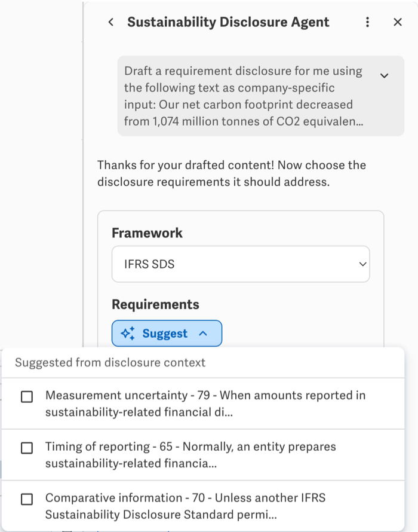The height and width of the screenshot is (532, 418).
Task: Click the draft requirement disclosure message bubble
Action: point(261,96)
